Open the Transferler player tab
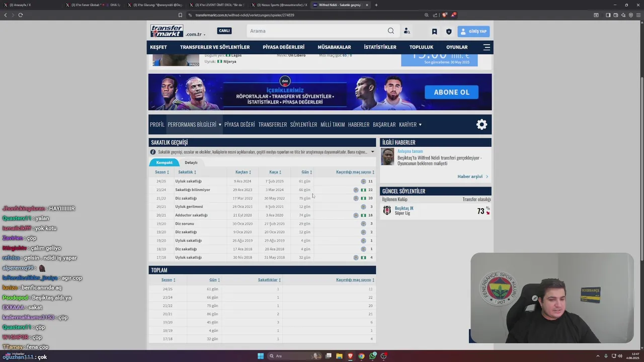 (273, 124)
